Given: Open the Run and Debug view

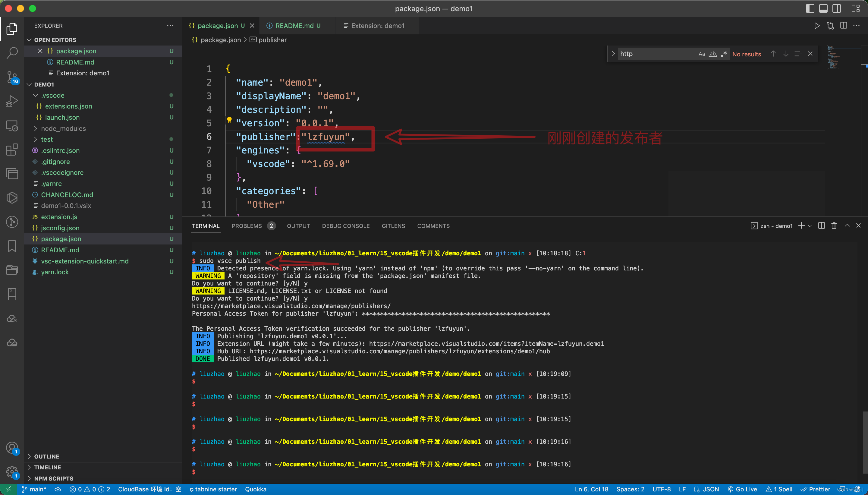Looking at the screenshot, I should [12, 101].
